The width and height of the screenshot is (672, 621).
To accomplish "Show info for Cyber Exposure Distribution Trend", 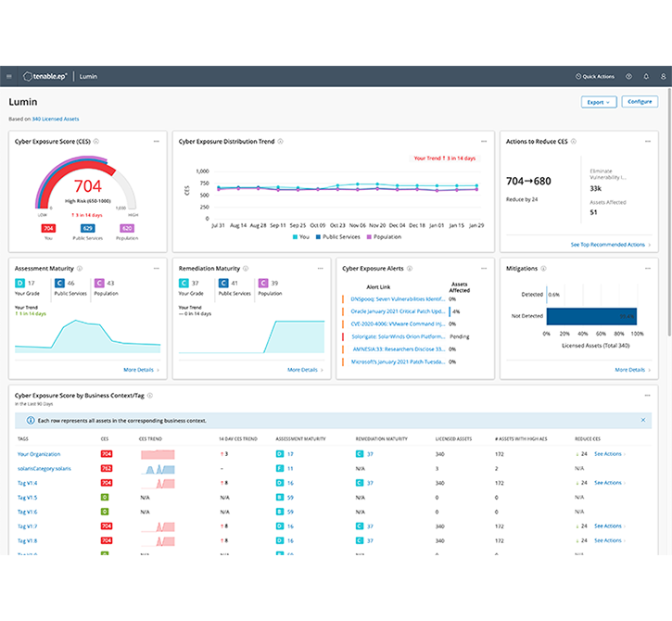I will (x=280, y=142).
